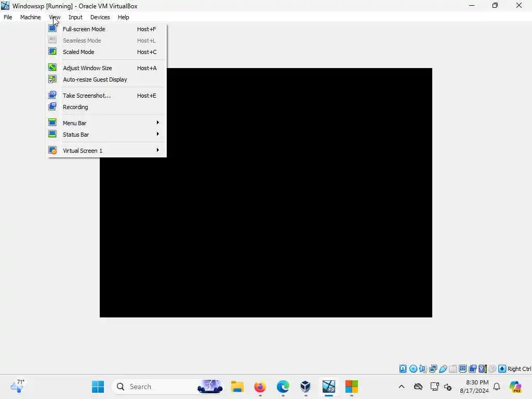The height and width of the screenshot is (399, 532).
Task: Click the VirtualBox title bar icon
Action: (5, 6)
